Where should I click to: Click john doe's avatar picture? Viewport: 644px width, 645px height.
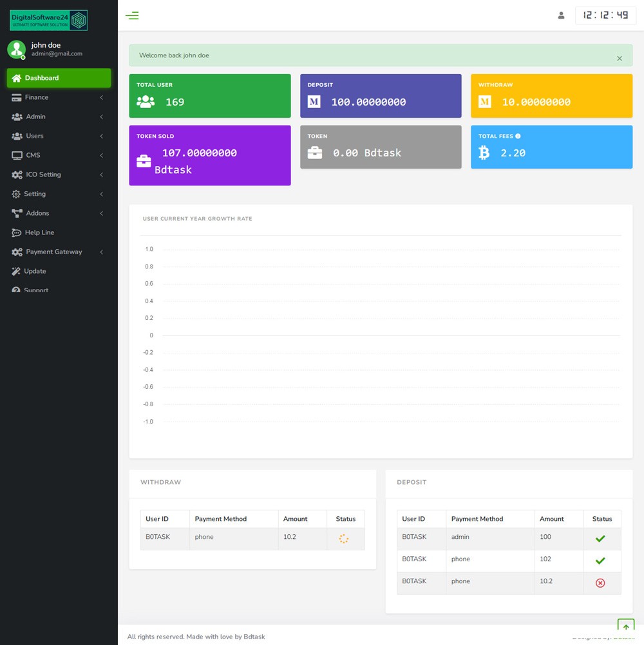16,50
